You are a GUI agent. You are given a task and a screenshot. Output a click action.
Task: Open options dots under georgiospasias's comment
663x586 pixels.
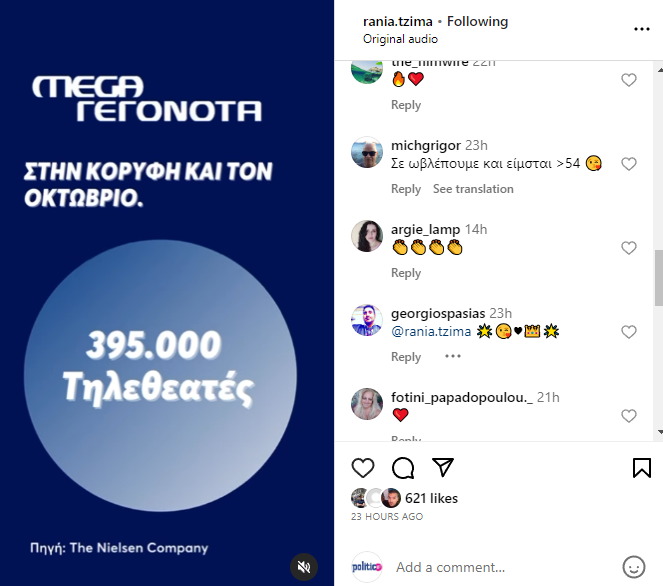click(453, 356)
